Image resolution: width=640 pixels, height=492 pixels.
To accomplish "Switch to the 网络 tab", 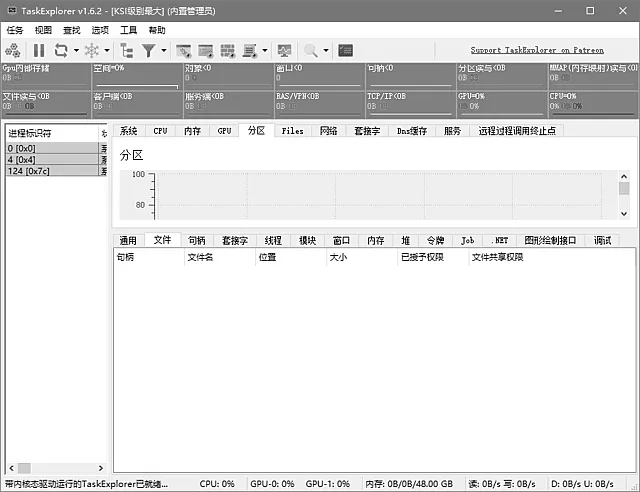I will [x=329, y=131].
